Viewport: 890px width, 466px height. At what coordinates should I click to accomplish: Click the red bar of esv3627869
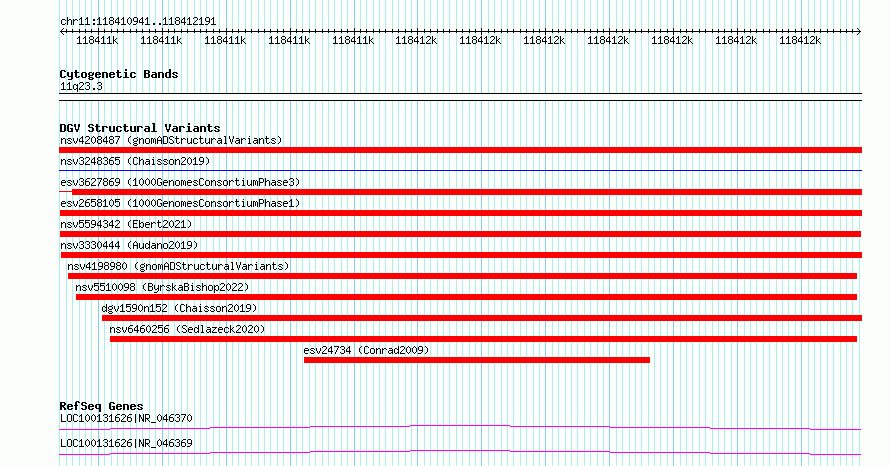click(x=467, y=192)
